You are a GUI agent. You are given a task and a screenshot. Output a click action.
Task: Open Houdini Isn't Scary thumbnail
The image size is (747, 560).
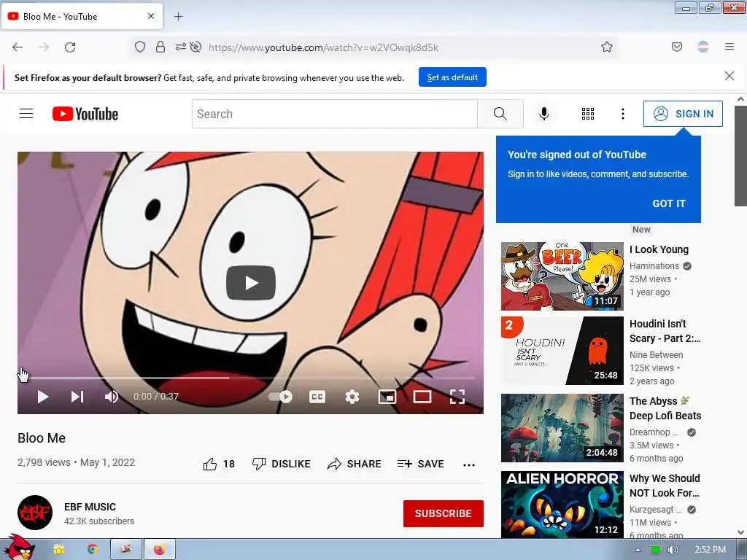click(x=562, y=351)
